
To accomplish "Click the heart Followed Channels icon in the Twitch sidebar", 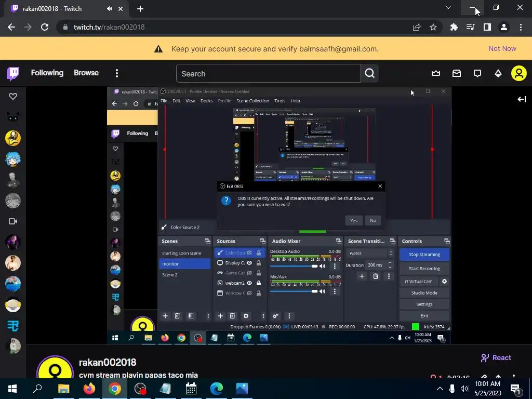I will 13,96.
